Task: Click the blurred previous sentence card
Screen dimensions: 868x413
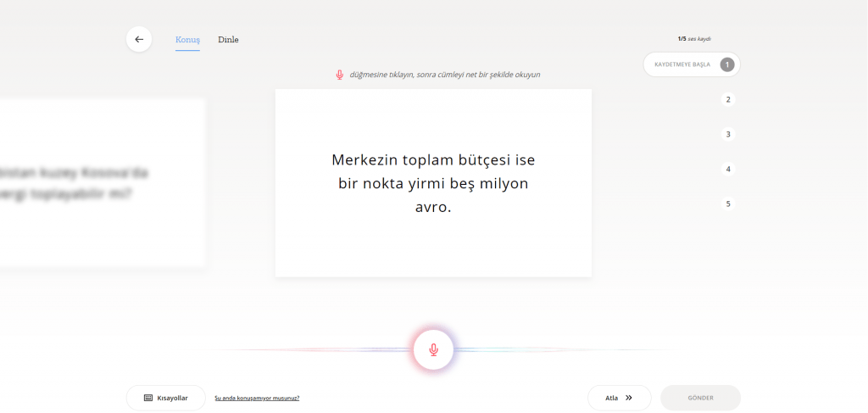Action: click(103, 183)
